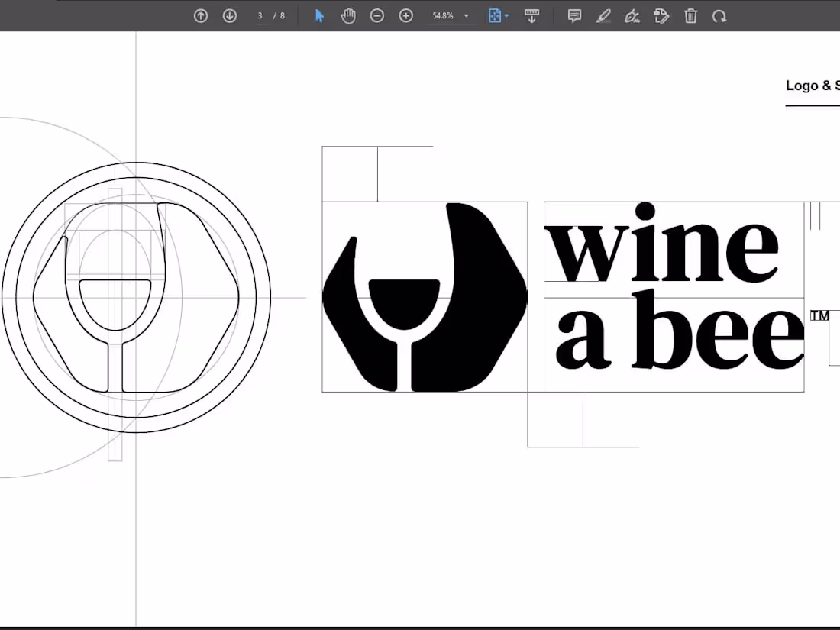
Task: Zoom out using the minus button
Action: [376, 15]
